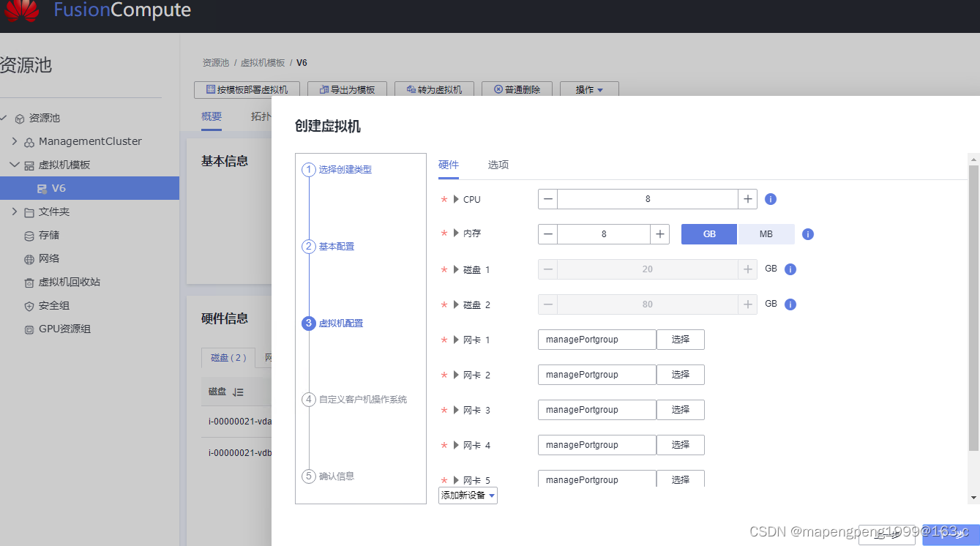Screen dimensions: 980x546
Task: Click the 存储 storage icon
Action: pyautogui.click(x=29, y=236)
